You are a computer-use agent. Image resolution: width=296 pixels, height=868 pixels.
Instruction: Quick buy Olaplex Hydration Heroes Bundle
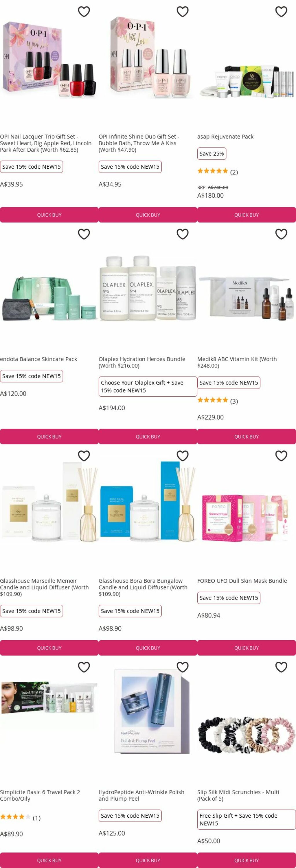[x=148, y=436]
